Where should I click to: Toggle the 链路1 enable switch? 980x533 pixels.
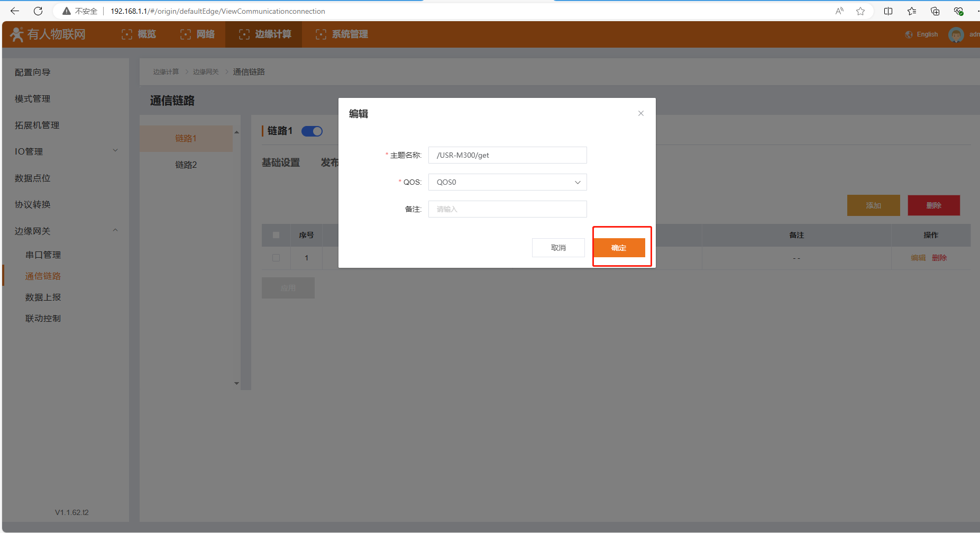pos(312,131)
